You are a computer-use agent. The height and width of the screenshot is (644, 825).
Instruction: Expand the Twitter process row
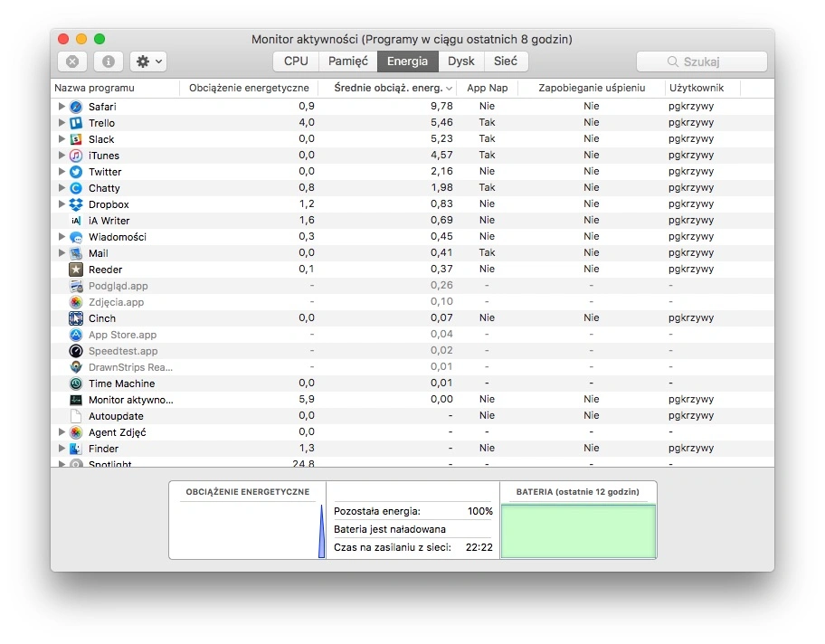pos(61,172)
